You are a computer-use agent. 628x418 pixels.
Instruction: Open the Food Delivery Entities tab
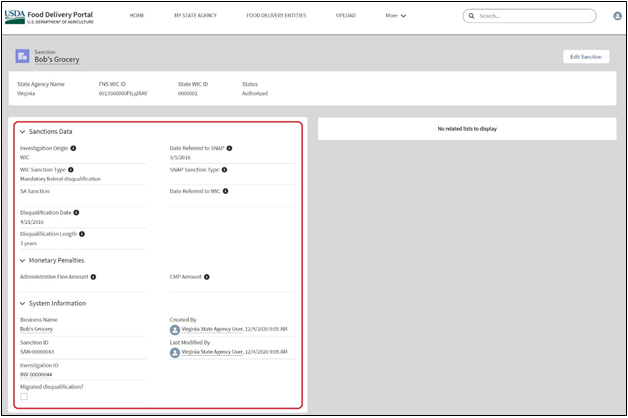[276, 16]
